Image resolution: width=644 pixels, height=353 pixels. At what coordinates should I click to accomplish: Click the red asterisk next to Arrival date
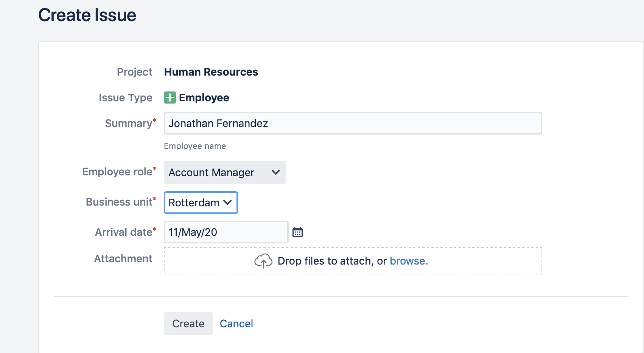pyautogui.click(x=155, y=228)
